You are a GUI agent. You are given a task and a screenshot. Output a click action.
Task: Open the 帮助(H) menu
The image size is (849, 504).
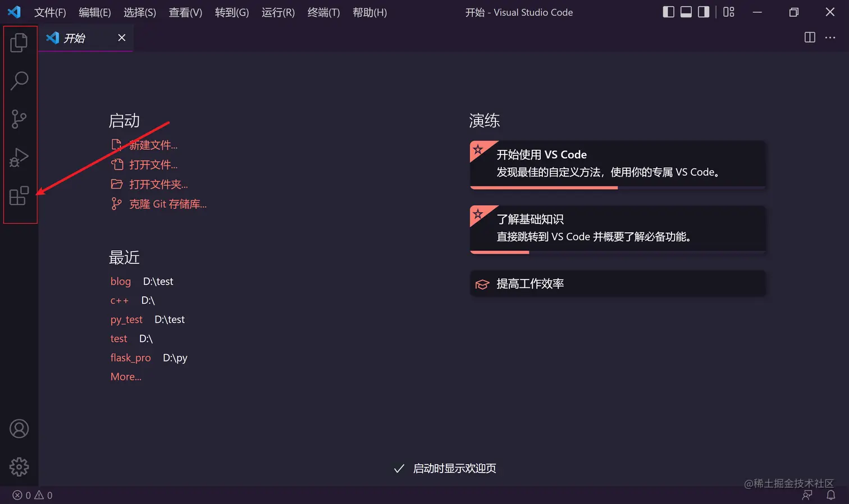(369, 12)
